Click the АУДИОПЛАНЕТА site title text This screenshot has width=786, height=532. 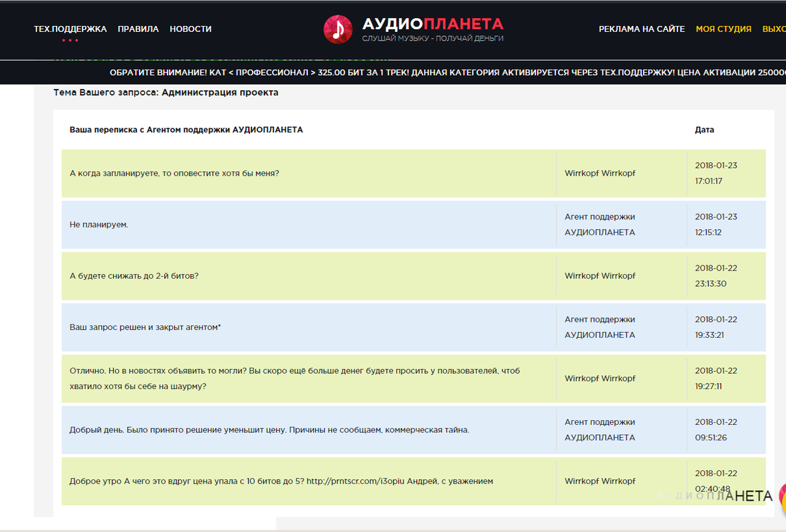coord(433,23)
